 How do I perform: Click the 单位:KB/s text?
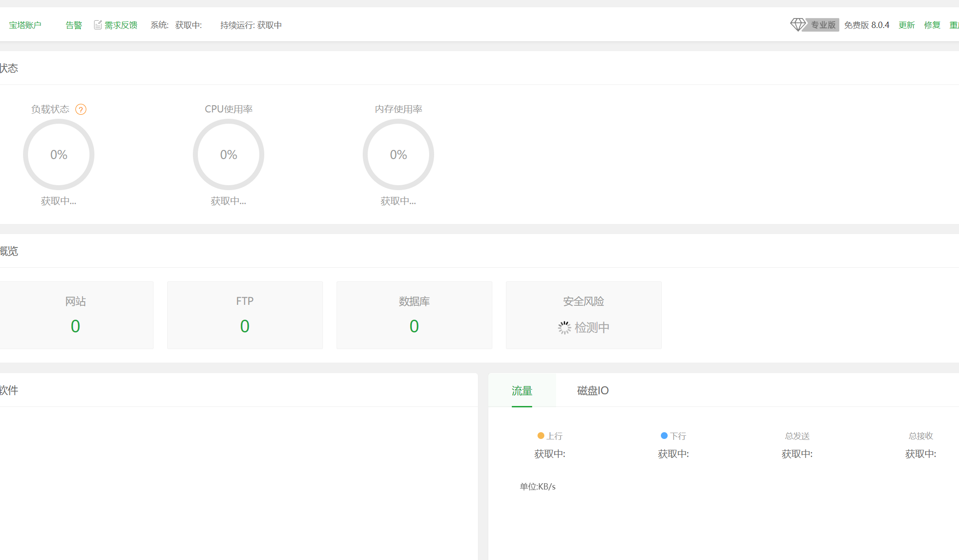point(538,486)
